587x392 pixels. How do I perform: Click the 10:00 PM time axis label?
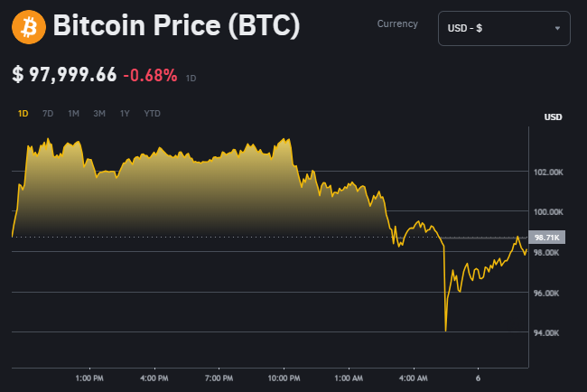[284, 376]
